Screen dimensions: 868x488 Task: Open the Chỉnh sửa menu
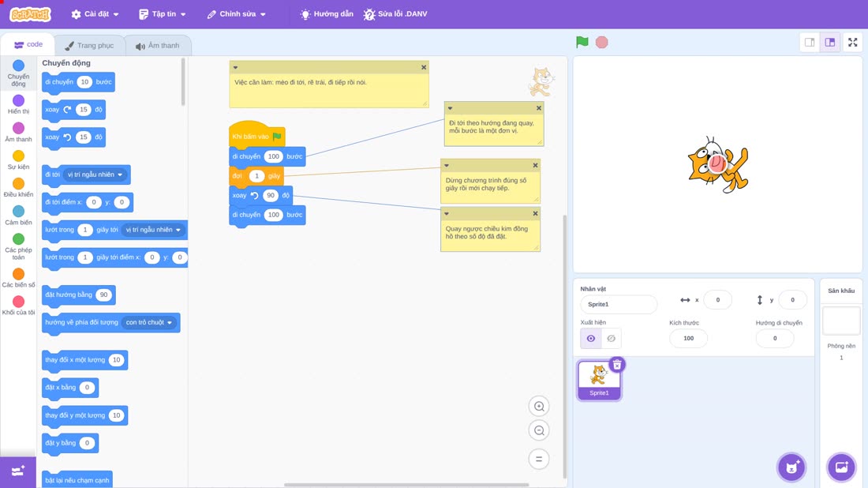click(x=237, y=14)
